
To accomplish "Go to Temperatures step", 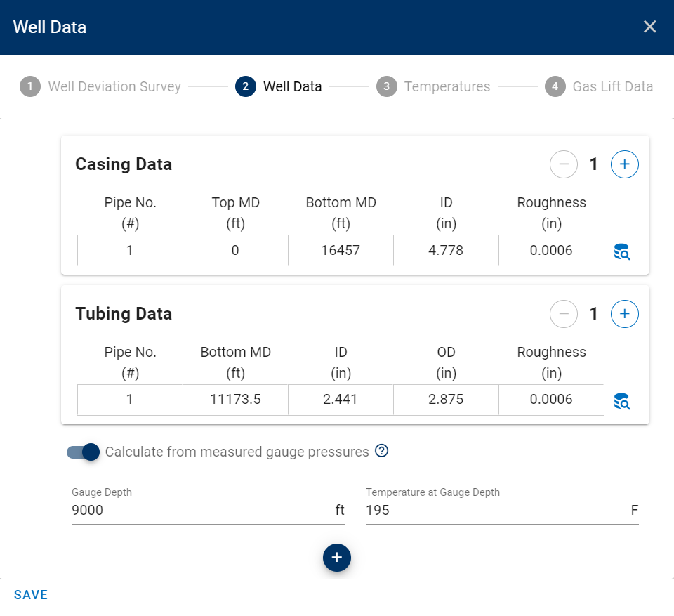I will (x=433, y=86).
